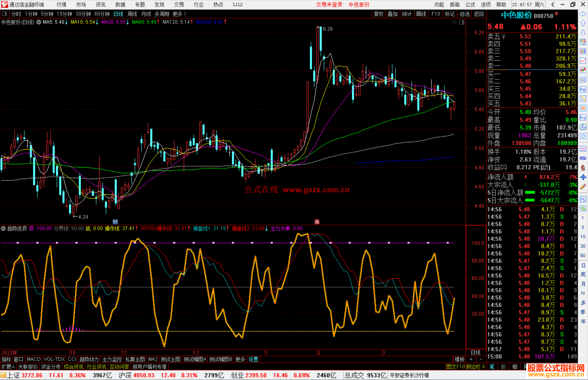
Task: Click the candlestick chart icon in right sidebar
Action: click(583, 70)
